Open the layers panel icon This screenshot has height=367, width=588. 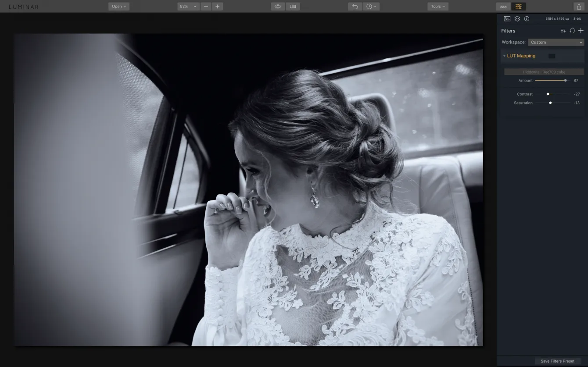coord(517,19)
